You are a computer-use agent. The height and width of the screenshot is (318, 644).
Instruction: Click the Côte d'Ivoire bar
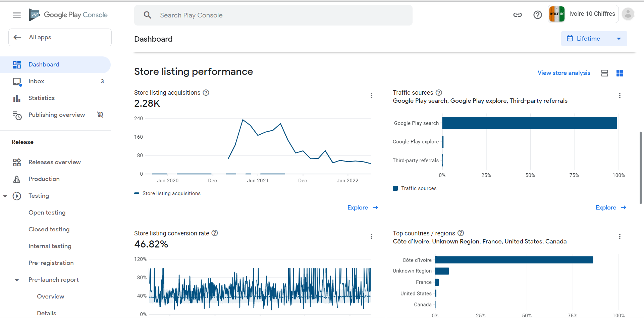point(514,260)
